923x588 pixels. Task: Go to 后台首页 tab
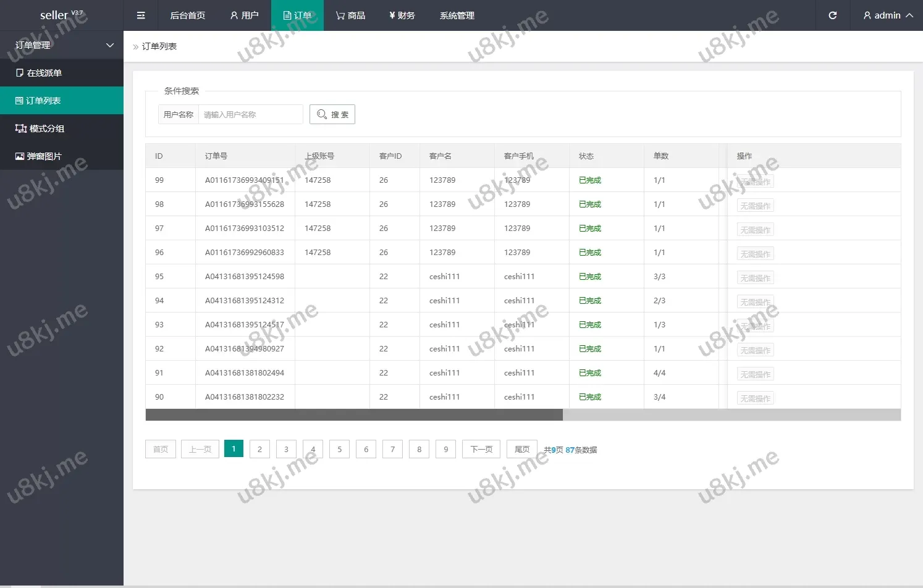187,15
